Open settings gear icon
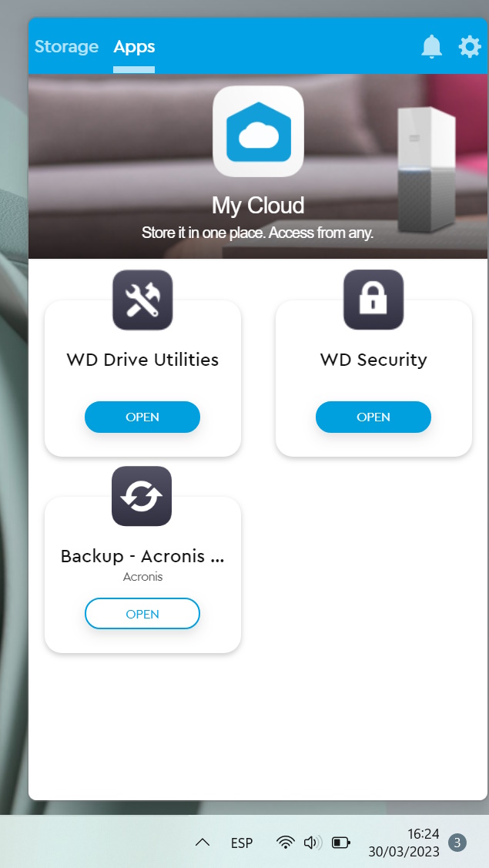 click(x=470, y=46)
